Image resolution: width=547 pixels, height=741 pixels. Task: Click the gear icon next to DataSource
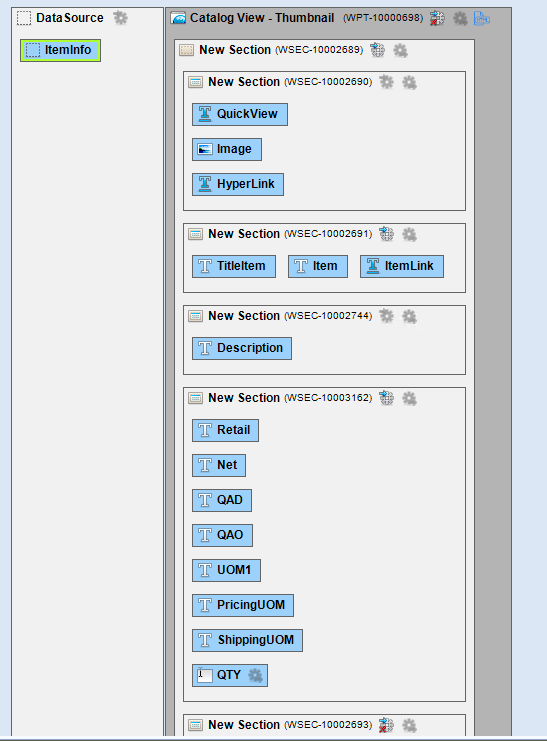pos(120,18)
